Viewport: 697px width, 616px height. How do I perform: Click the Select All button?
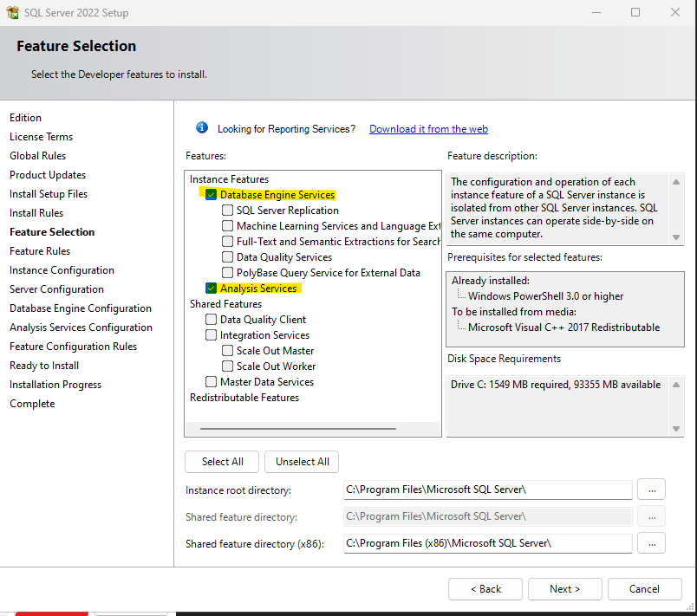click(222, 462)
